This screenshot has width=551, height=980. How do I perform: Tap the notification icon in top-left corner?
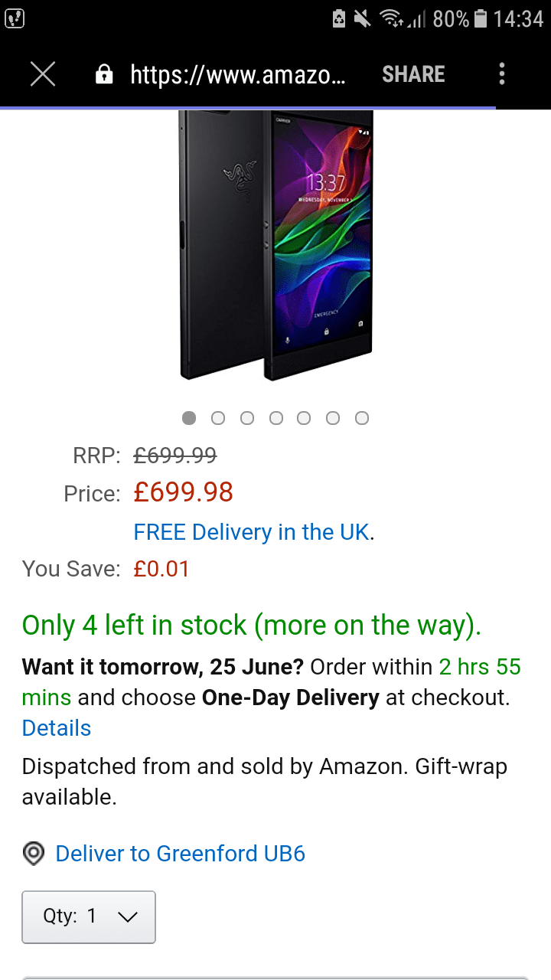click(x=15, y=19)
